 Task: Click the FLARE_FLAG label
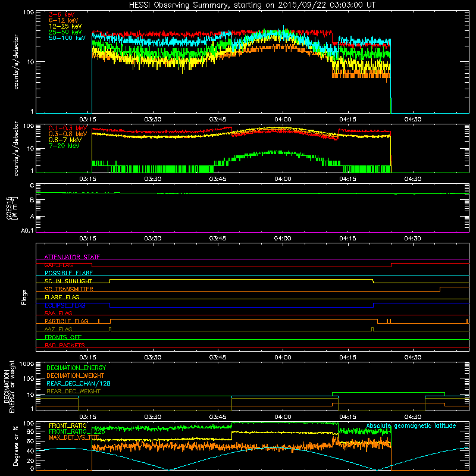tap(62, 297)
